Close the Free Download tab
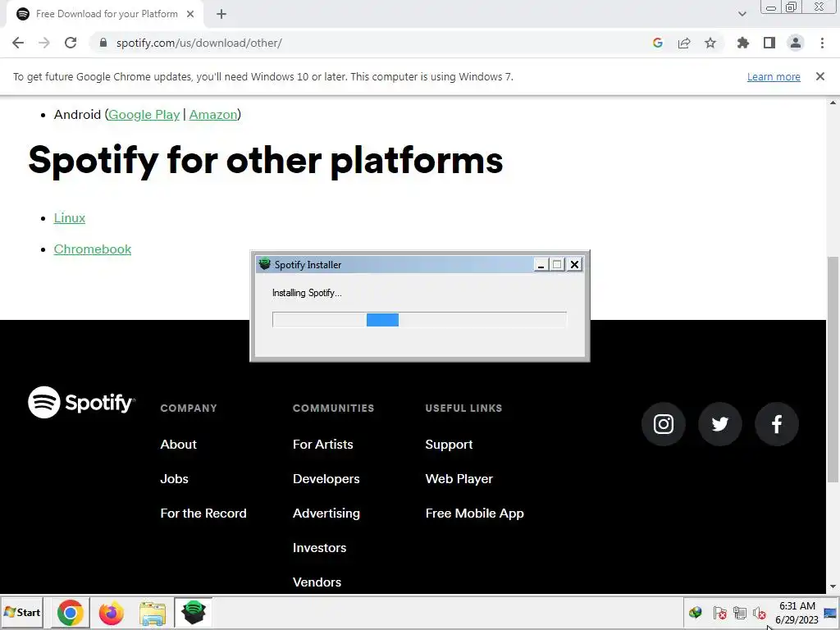 pos(190,14)
